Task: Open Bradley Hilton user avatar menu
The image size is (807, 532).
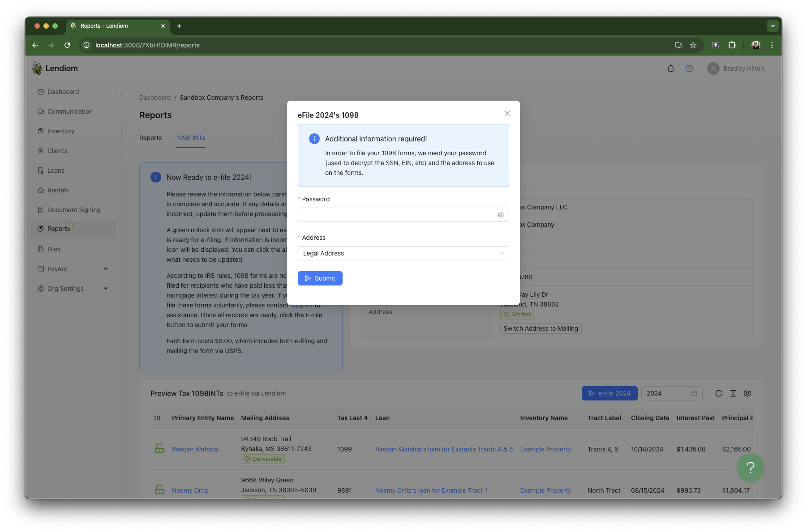Action: coord(713,68)
